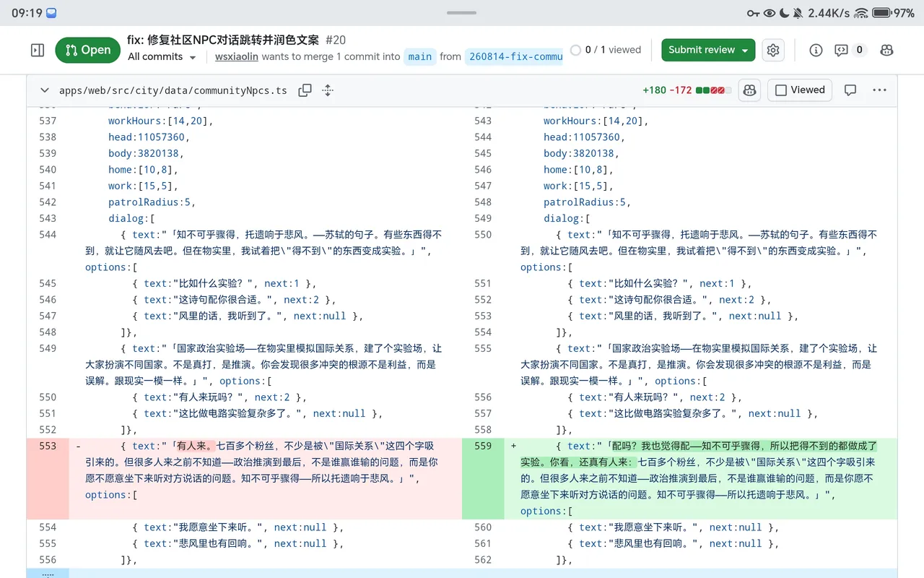Tap the eye comfort status icon
Image resolution: width=924 pixels, height=578 pixels.
click(770, 13)
